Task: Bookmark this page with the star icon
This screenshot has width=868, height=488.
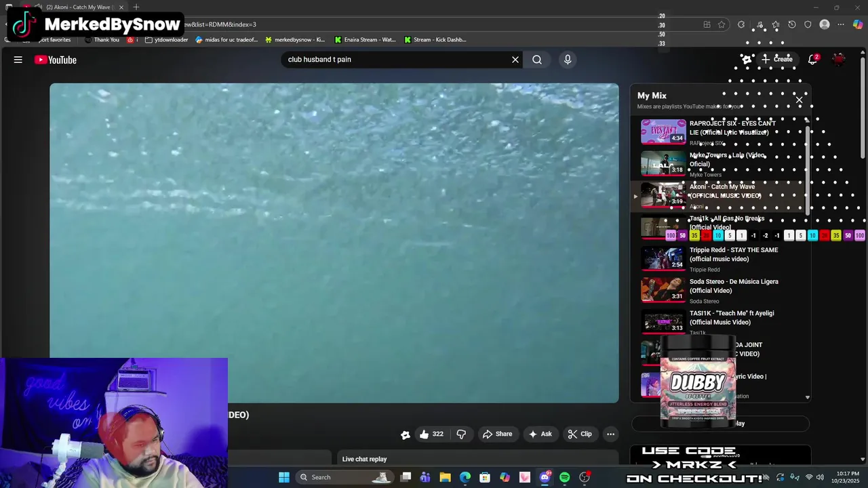Action: pos(722,24)
